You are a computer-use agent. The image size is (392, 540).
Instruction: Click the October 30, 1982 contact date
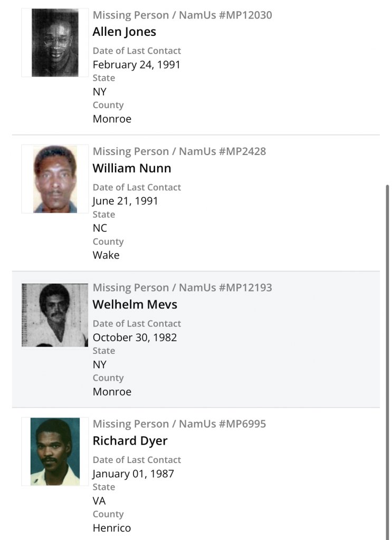point(135,337)
